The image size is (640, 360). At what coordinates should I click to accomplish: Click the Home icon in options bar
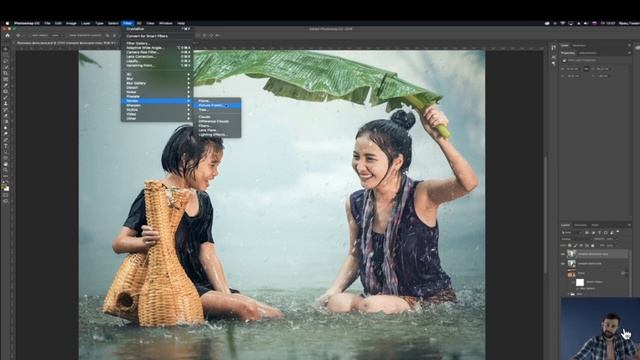[7, 36]
